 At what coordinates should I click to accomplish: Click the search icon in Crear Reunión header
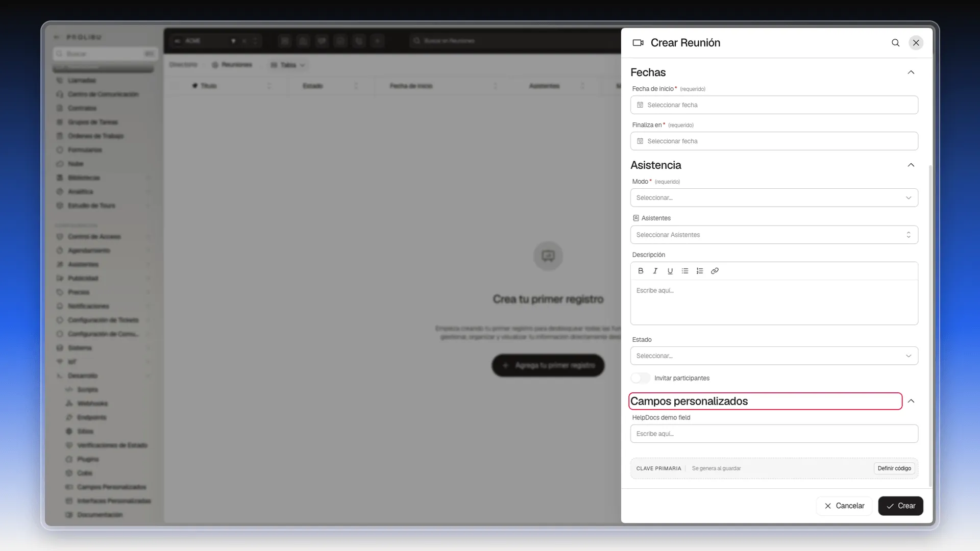895,43
